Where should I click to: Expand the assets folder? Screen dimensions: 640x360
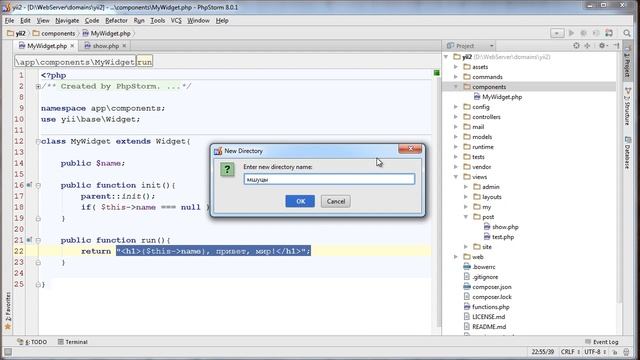tap(456, 67)
